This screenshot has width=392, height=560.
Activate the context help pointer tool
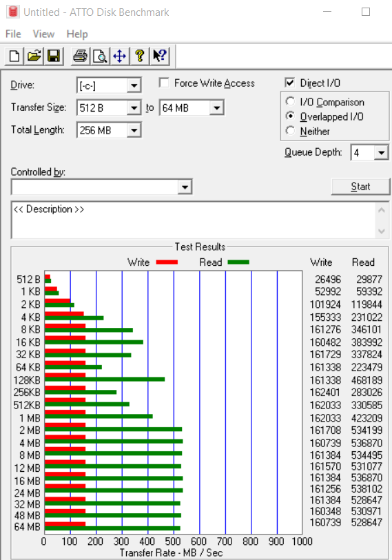(159, 56)
